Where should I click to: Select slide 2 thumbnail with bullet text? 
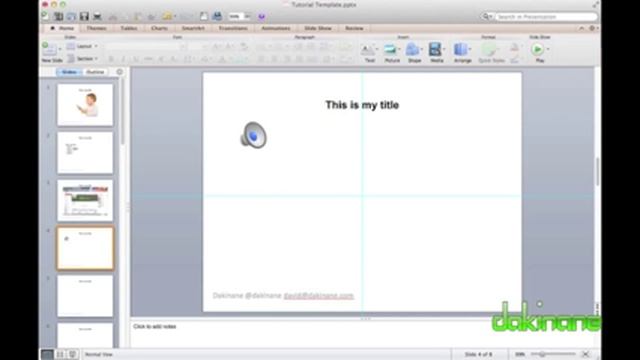tap(85, 152)
